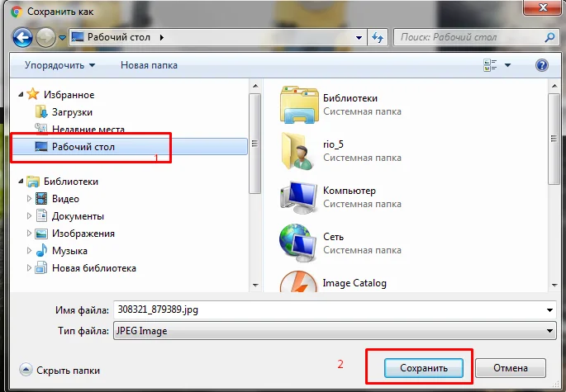Click the "Документы" library icon
566x392 pixels.
tap(41, 216)
